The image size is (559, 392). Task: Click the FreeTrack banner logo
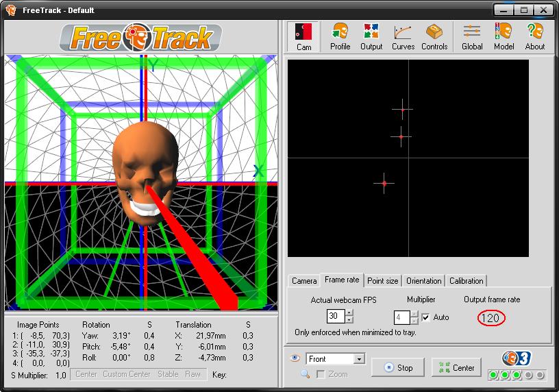pyautogui.click(x=141, y=37)
